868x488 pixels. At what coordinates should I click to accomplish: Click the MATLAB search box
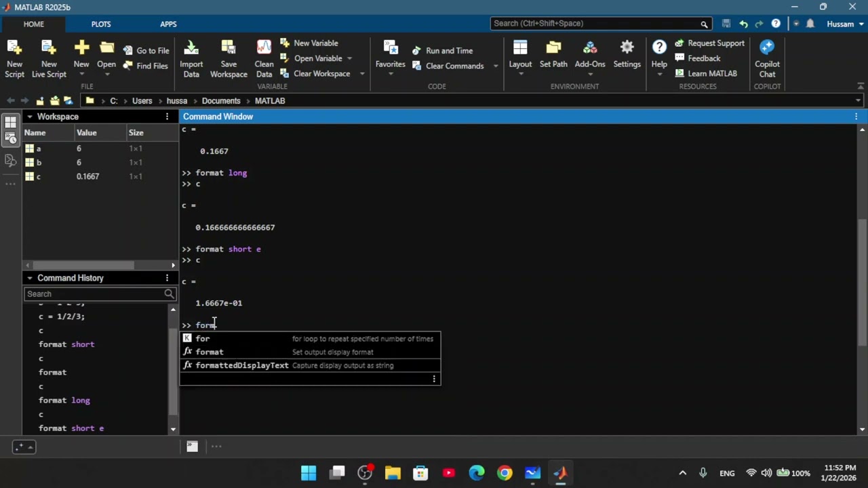[x=595, y=24]
